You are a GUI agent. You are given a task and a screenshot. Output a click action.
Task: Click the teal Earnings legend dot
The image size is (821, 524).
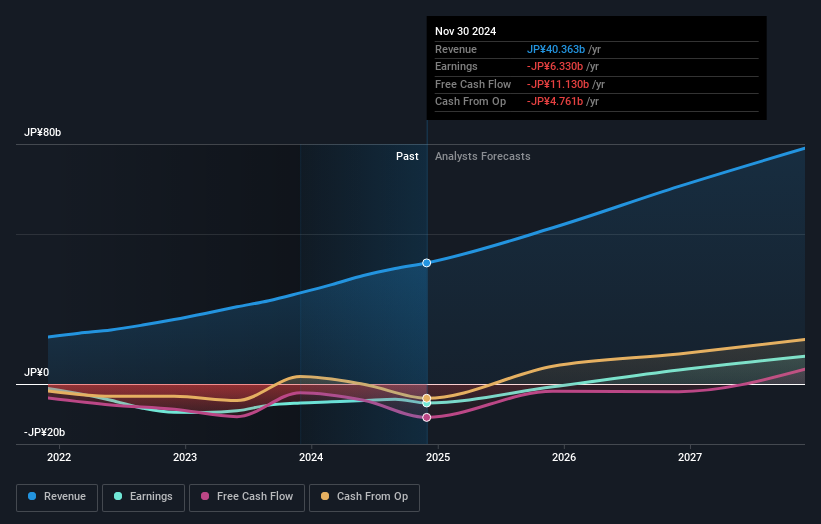pos(118,496)
